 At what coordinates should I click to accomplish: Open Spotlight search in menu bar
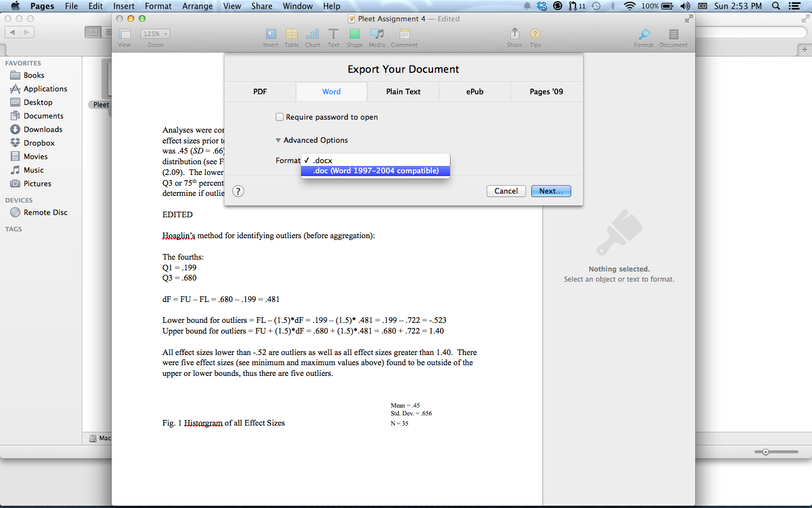(776, 6)
